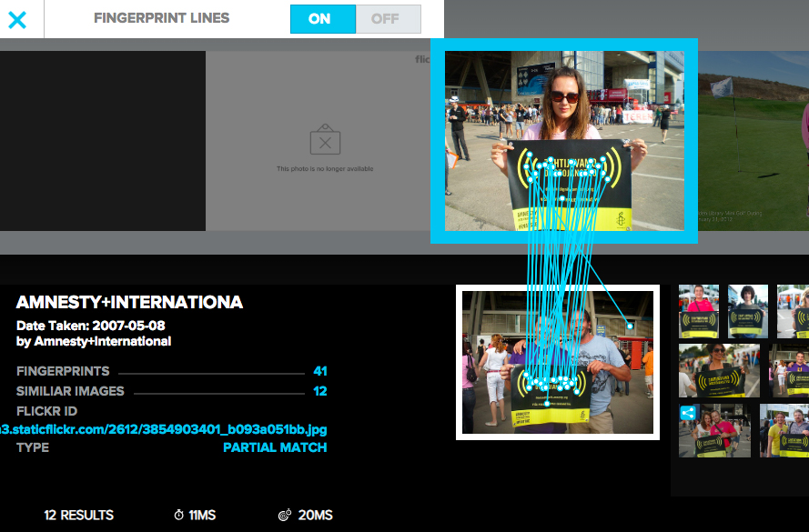809x532 pixels.
Task: Click the target icon beside 20MS
Action: coord(285,516)
